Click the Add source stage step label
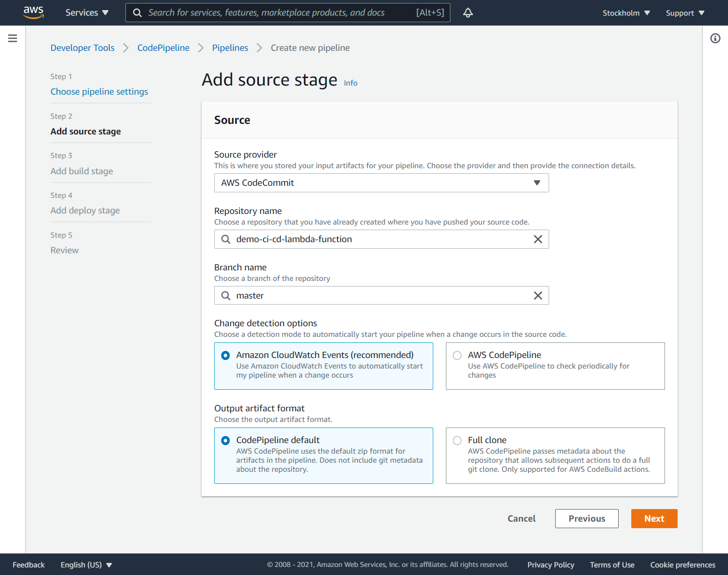Viewport: 728px width, 575px height. (x=86, y=131)
